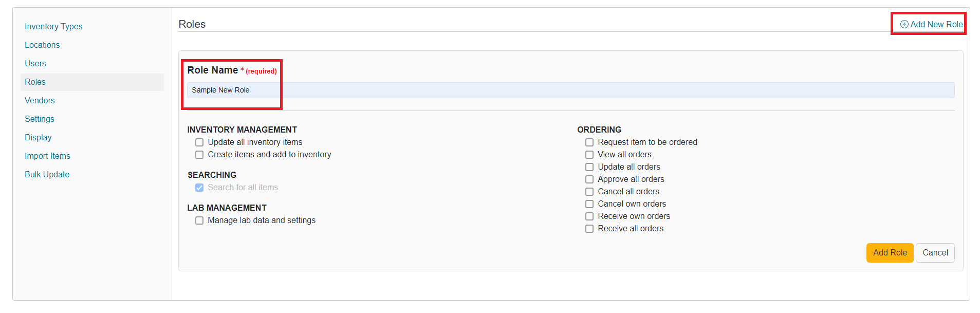Enable the Receive all orders permission
This screenshot has height=313, width=980.
pos(589,228)
